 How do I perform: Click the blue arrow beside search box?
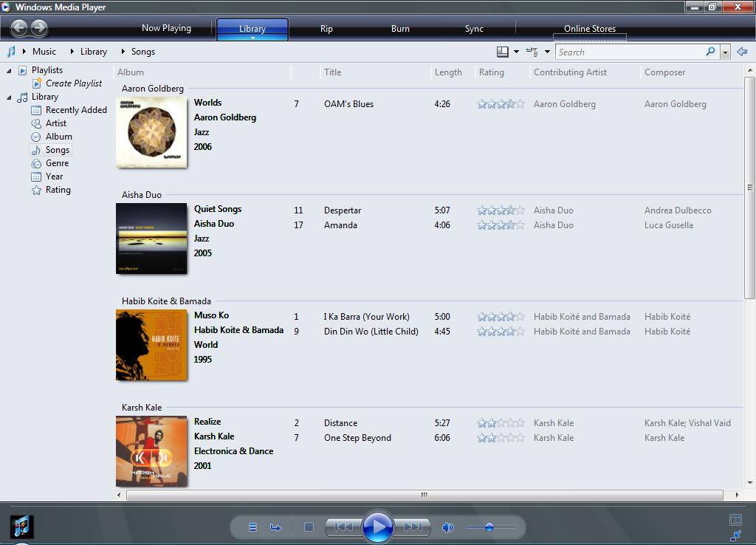tap(742, 51)
